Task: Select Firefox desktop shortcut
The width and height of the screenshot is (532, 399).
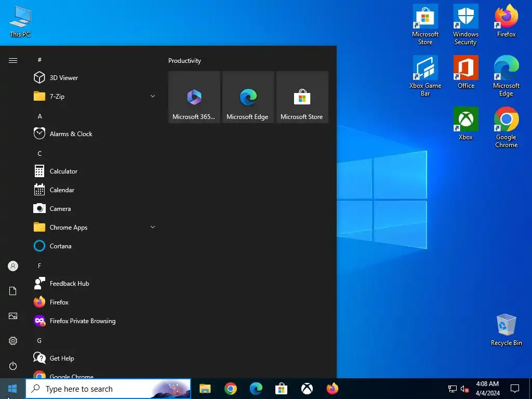Action: point(506,21)
